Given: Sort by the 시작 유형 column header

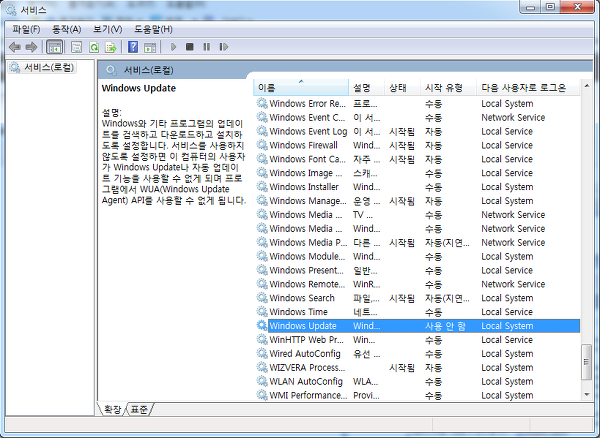Looking at the screenshot, I should [x=448, y=88].
